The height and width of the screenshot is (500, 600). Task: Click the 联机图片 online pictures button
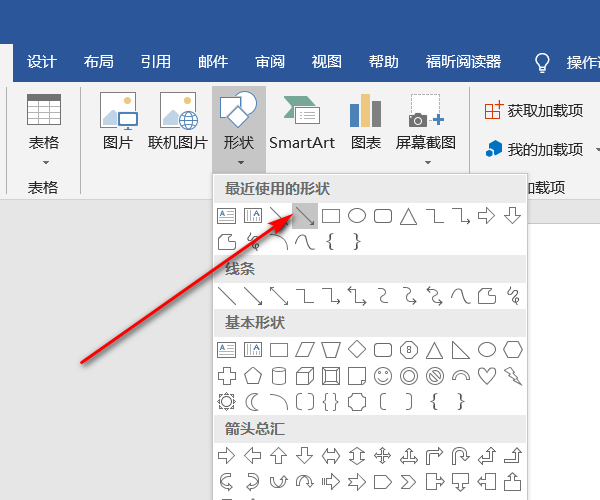(178, 122)
